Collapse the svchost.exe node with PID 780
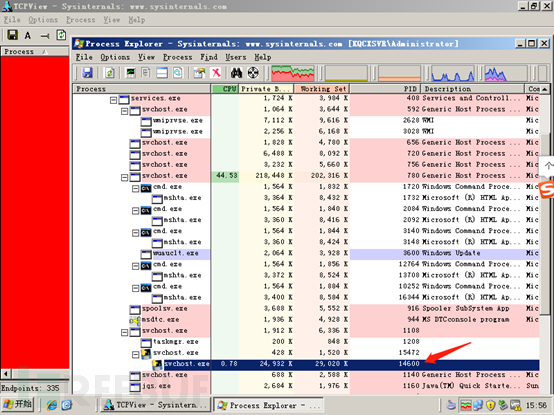Viewport: 554px width, 415px height. (x=124, y=178)
